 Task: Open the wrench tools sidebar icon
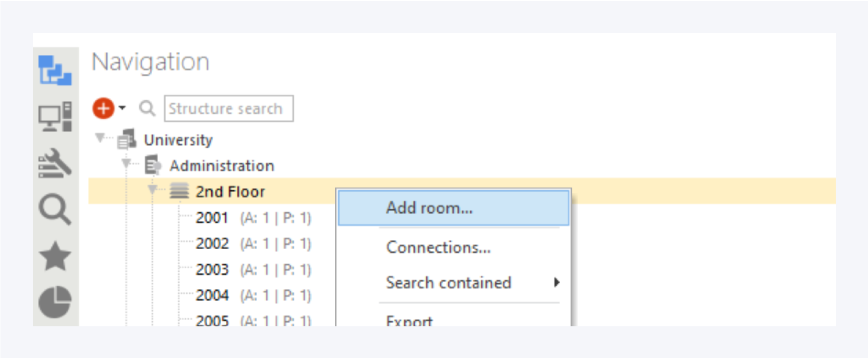(x=55, y=163)
